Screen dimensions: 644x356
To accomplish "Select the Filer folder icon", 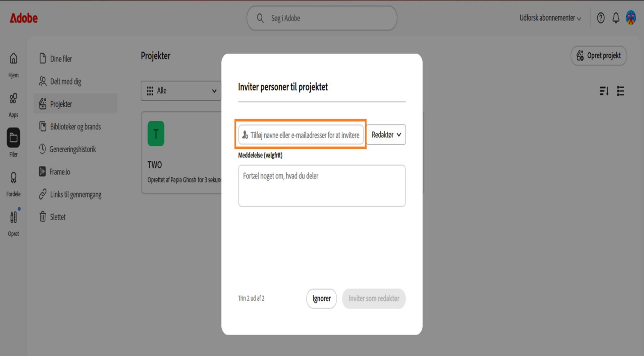I will pos(13,138).
